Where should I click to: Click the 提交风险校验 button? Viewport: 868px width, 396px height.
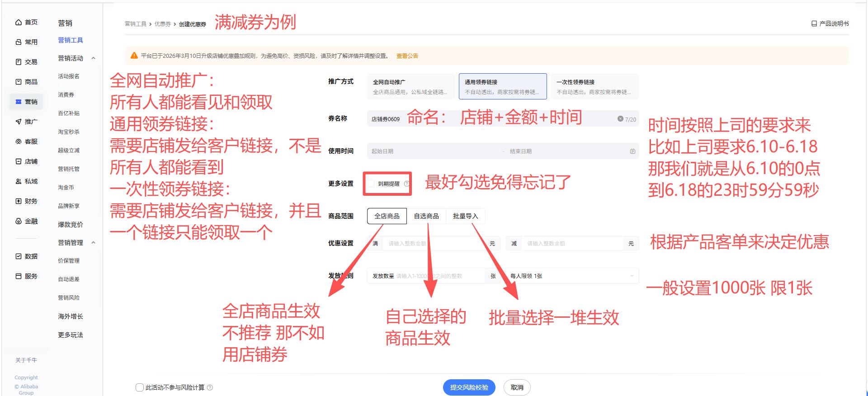(469, 387)
